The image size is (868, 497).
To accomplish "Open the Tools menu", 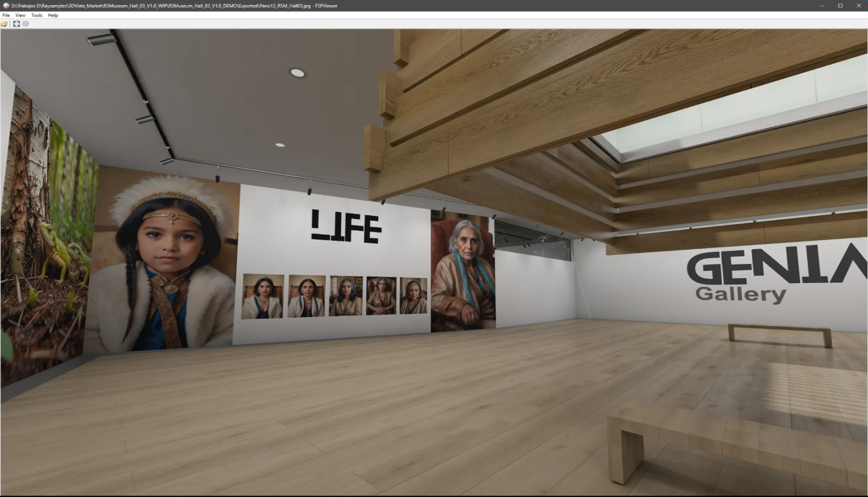I will click(x=37, y=15).
